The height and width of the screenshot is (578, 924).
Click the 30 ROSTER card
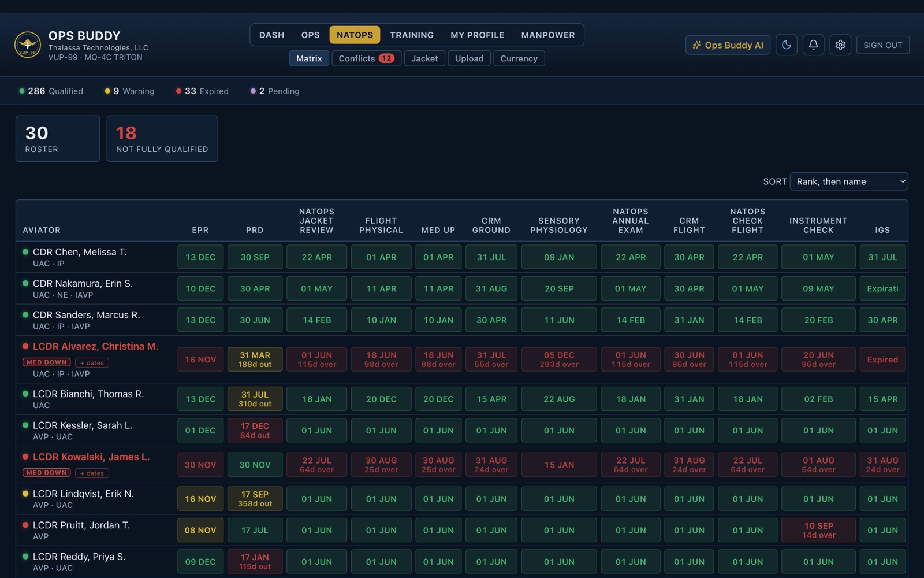tap(58, 139)
